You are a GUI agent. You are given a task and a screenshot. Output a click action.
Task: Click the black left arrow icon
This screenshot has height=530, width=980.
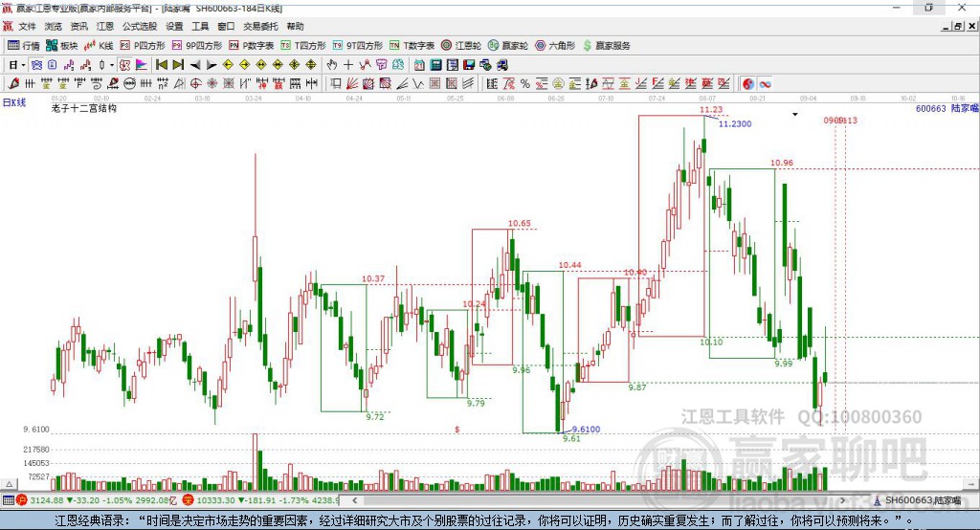point(195,65)
